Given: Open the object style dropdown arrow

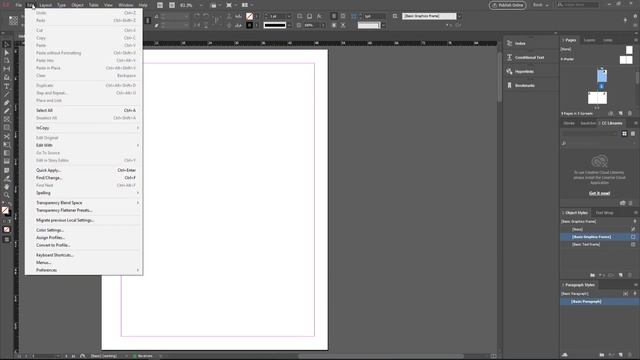Looking at the screenshot, I should (460, 16).
